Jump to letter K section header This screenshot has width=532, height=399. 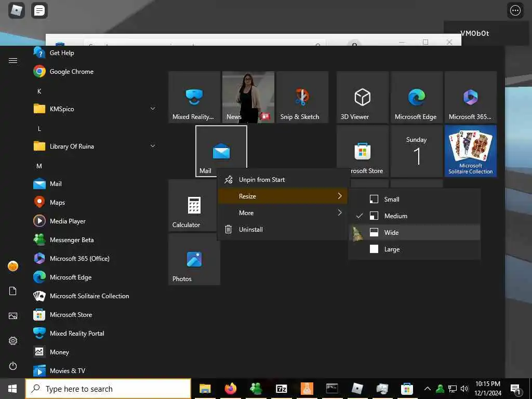[39, 91]
